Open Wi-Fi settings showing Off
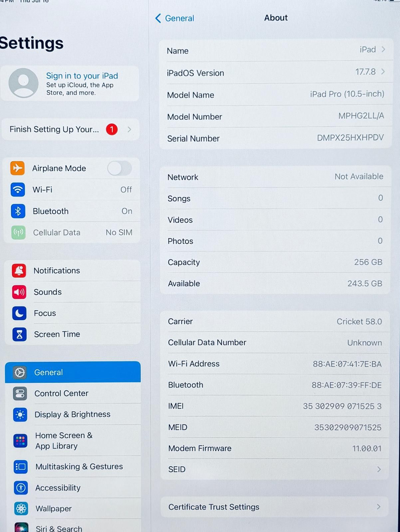The image size is (400, 532). pos(72,190)
